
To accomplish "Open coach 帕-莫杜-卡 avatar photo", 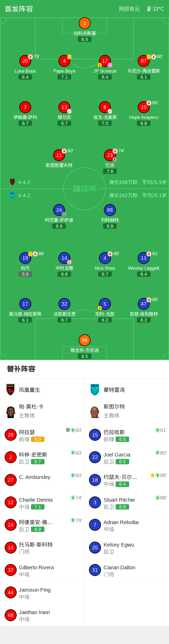I will click(11, 412).
